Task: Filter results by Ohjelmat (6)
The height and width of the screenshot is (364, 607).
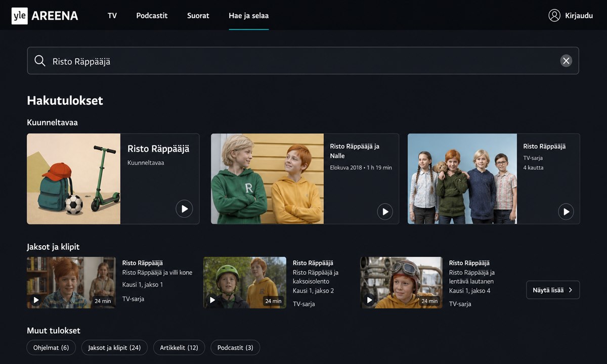Action: click(51, 348)
